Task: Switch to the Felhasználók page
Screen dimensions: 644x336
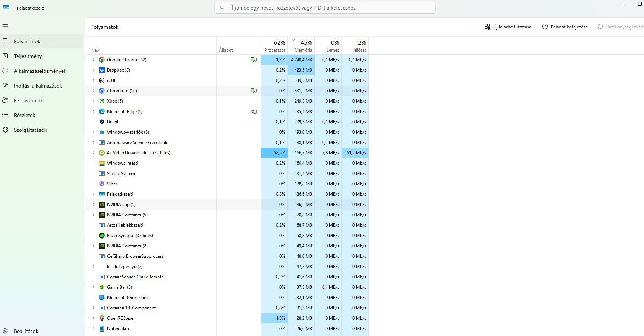Action: [x=42, y=100]
